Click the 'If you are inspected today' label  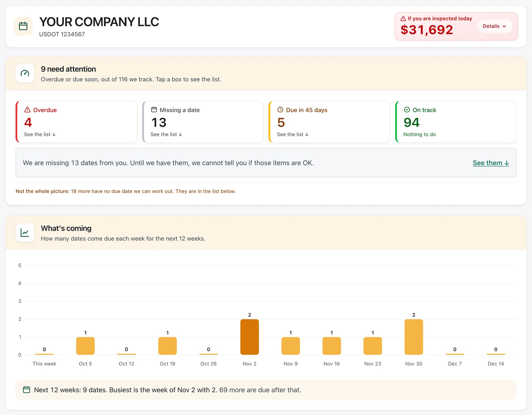click(440, 19)
